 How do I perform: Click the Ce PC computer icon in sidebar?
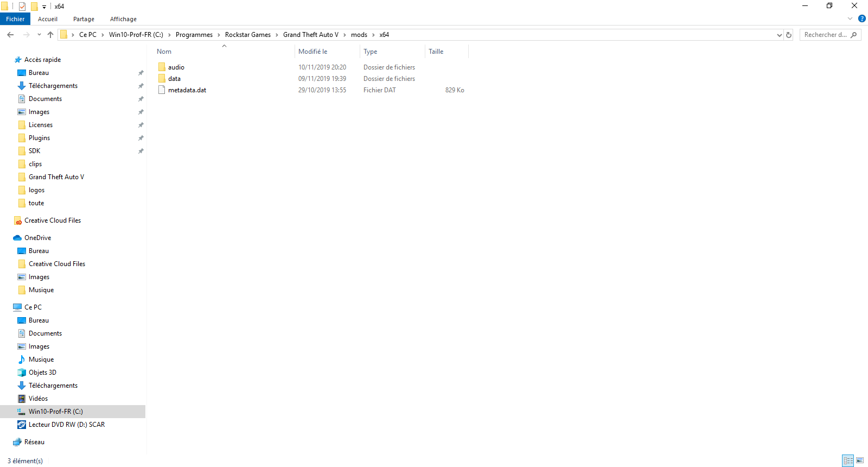coord(17,307)
